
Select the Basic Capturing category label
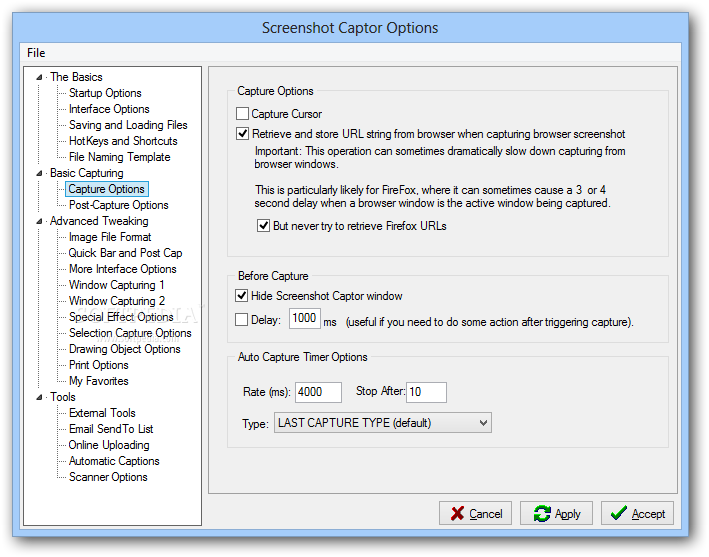(x=86, y=173)
